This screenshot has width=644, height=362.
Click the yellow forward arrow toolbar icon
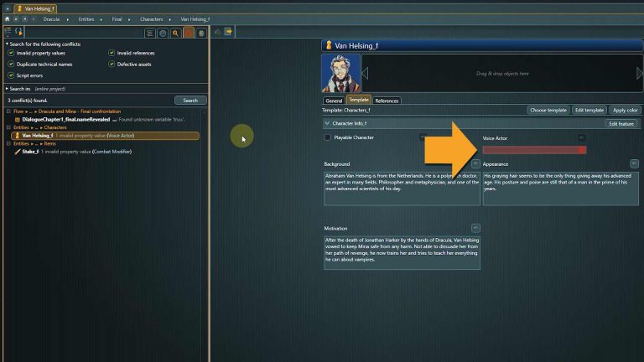click(228, 32)
